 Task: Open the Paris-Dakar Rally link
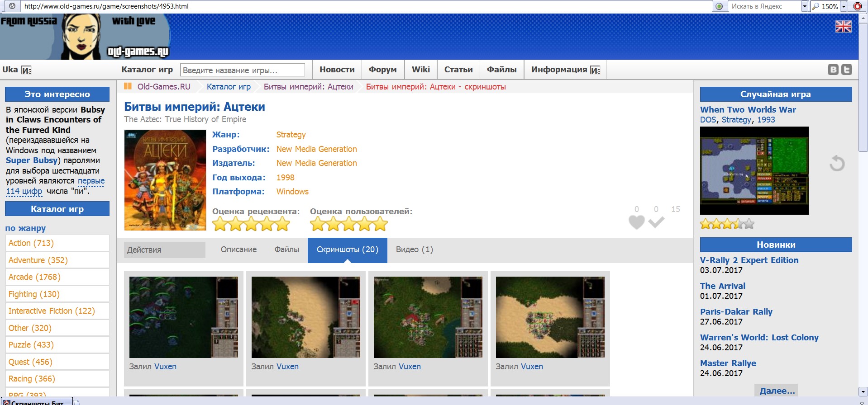[x=736, y=312]
